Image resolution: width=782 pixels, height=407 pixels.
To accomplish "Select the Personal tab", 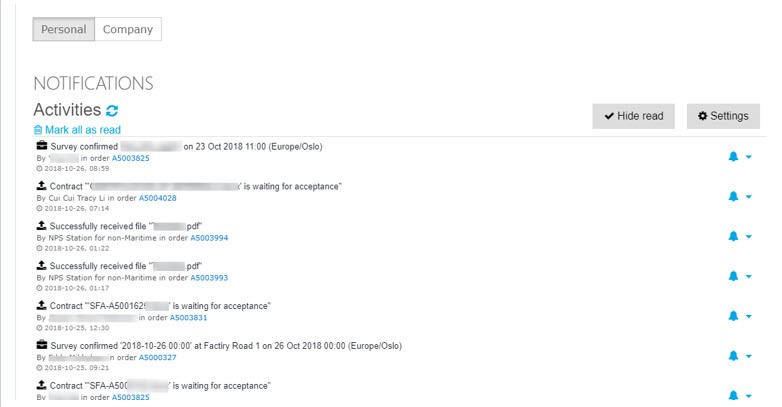I will [x=64, y=29].
